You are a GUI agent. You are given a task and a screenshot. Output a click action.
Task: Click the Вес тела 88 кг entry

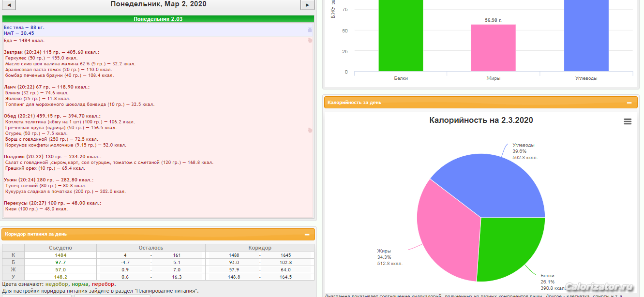tap(24, 28)
